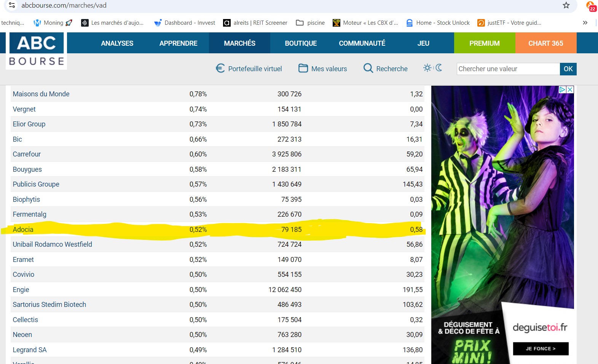Expand hidden bookmarks with double chevron
This screenshot has width=598, height=364.
pyautogui.click(x=585, y=23)
